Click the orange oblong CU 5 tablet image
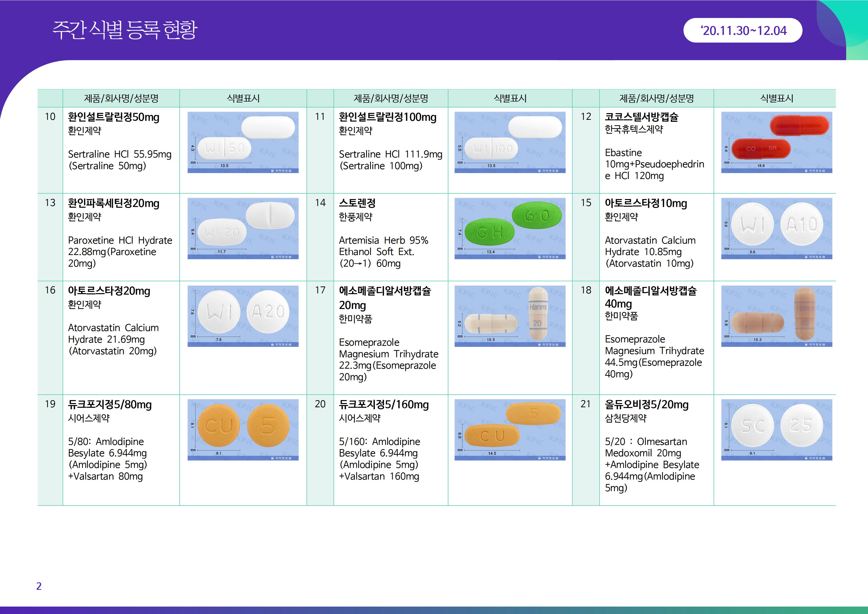Screen dimensions: 868x614 coord(510,429)
